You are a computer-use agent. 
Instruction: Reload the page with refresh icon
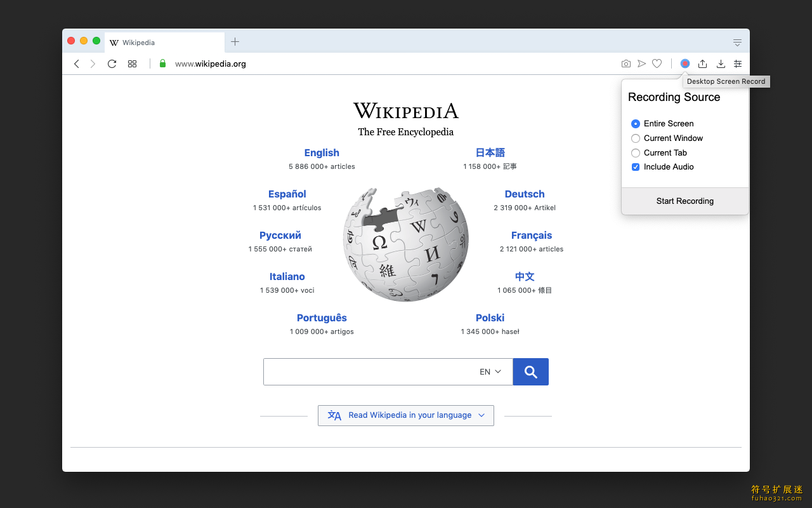tap(112, 63)
